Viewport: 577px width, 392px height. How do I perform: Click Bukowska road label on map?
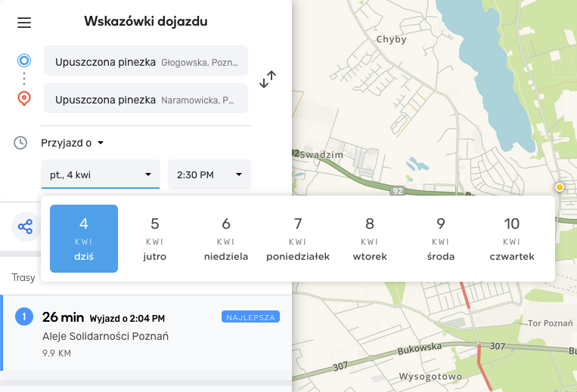pyautogui.click(x=420, y=348)
